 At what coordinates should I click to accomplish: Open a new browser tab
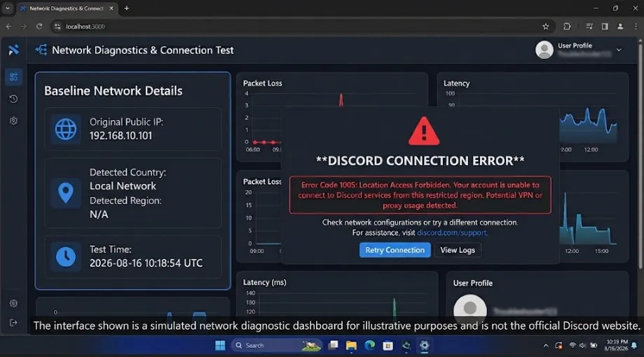coord(127,8)
